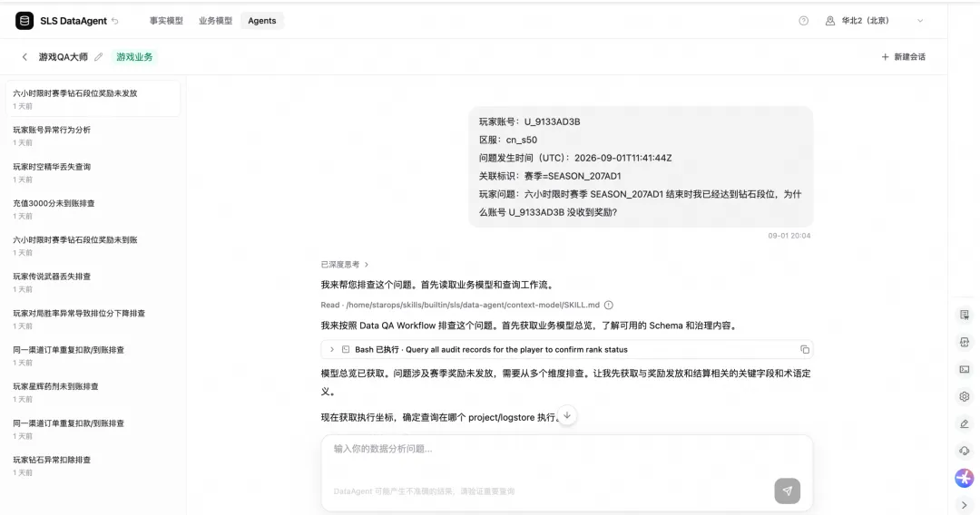Open the colorful AI assistant icon
Image resolution: width=980 pixels, height=515 pixels.
coord(965,478)
